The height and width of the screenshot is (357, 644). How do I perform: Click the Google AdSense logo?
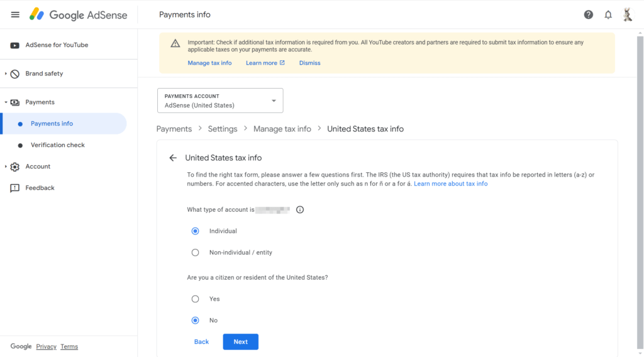point(78,15)
